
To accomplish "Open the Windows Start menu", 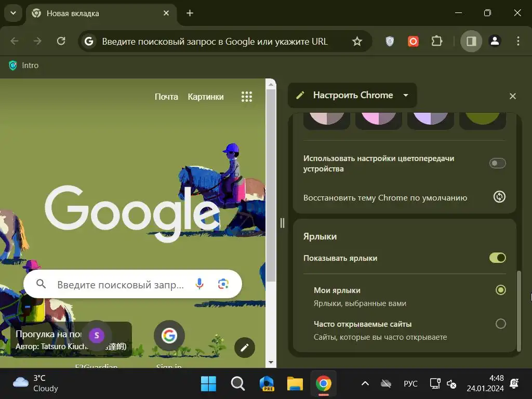I will tap(208, 384).
